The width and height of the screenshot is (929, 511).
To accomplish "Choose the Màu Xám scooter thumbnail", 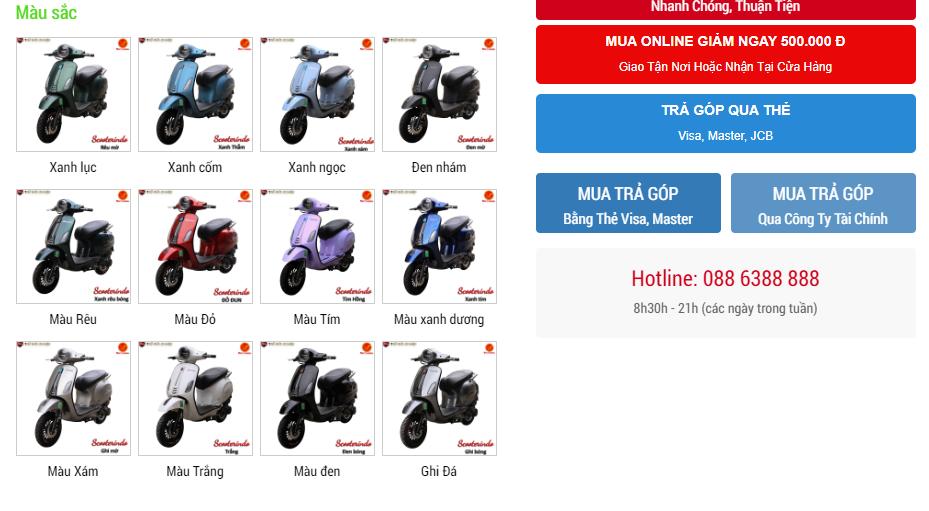I will (x=73, y=398).
